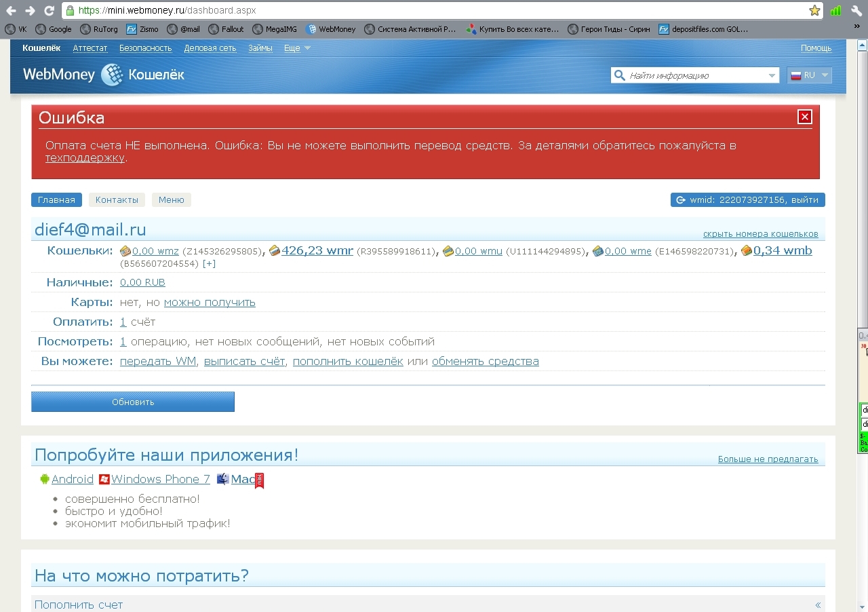The image size is (868, 612).
Task: Open the 0,00 wme wallet link
Action: click(x=628, y=251)
